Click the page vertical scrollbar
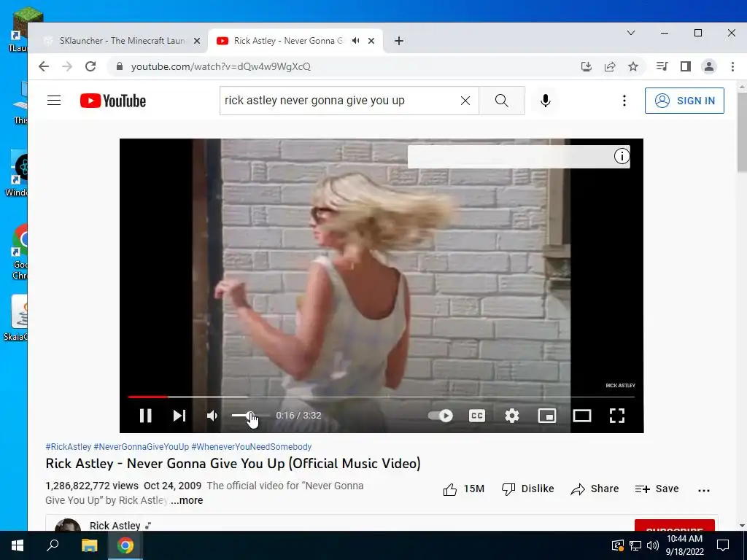This screenshot has height=560, width=747. pyautogui.click(x=742, y=131)
